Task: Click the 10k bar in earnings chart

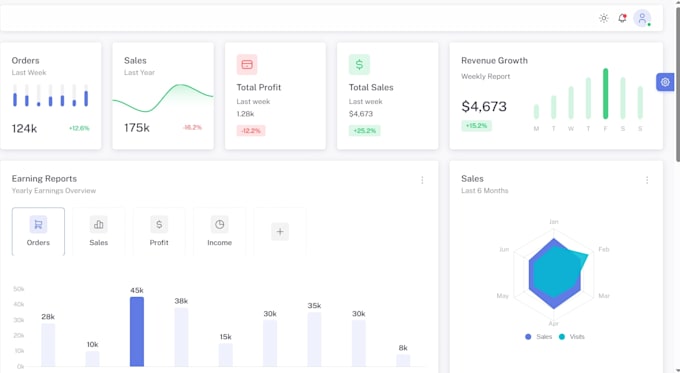Action: click(92, 359)
